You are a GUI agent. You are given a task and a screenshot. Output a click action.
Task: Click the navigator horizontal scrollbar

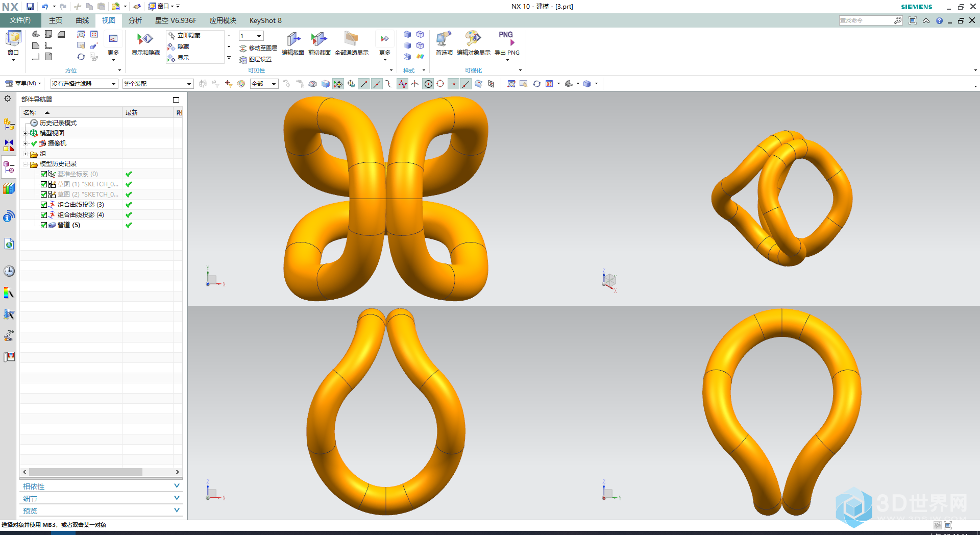tap(85, 472)
